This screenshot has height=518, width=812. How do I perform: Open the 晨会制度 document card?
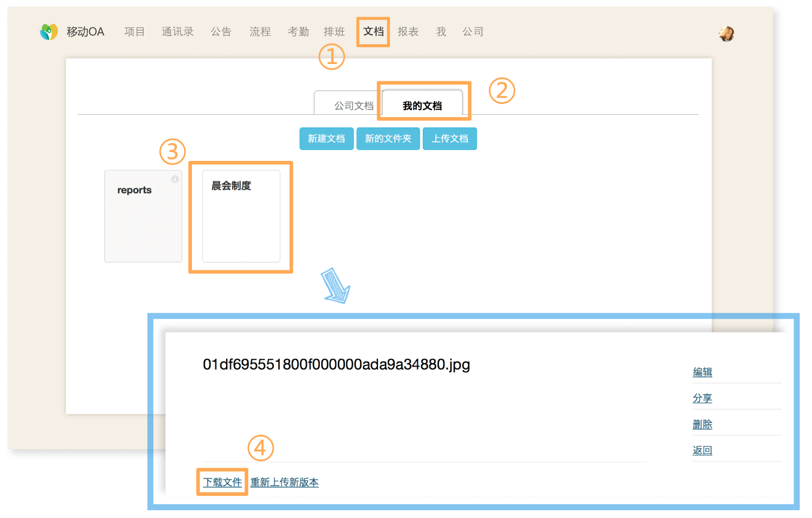(x=241, y=216)
